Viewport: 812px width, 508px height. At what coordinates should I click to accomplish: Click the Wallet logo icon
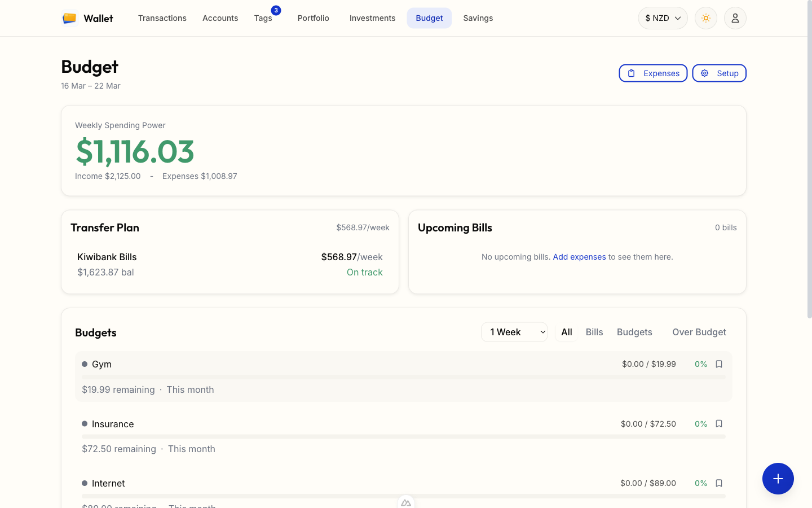pyautogui.click(x=69, y=18)
